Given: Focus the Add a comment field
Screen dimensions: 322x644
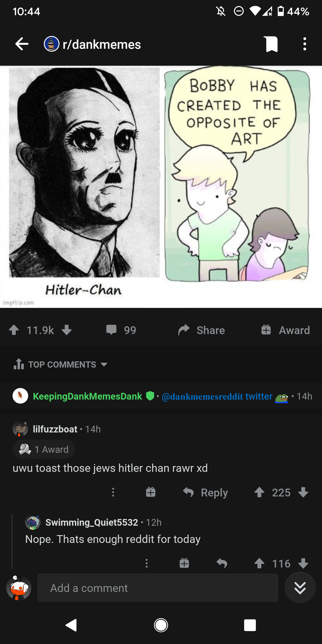Looking at the screenshot, I should coord(158,588).
